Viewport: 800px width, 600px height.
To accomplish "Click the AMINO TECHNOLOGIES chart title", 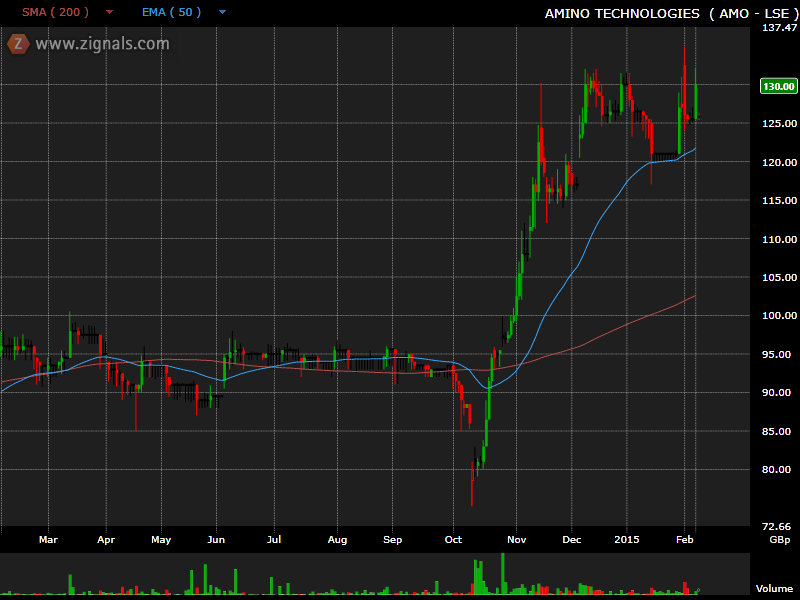I will pyautogui.click(x=622, y=13).
